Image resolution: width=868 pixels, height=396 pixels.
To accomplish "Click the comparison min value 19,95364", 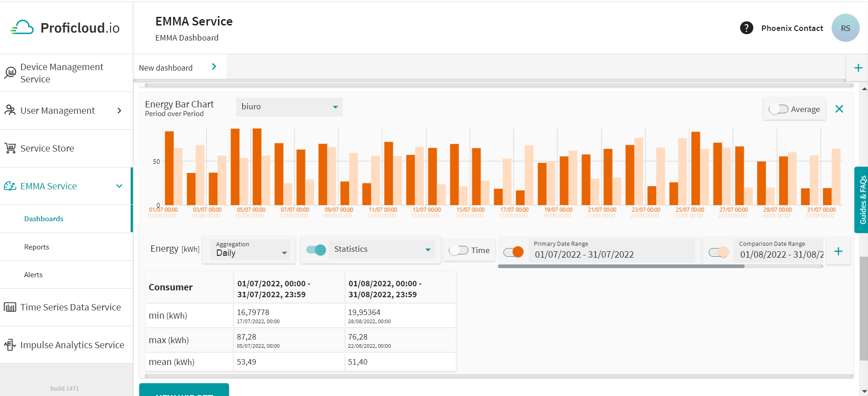I will [364, 312].
